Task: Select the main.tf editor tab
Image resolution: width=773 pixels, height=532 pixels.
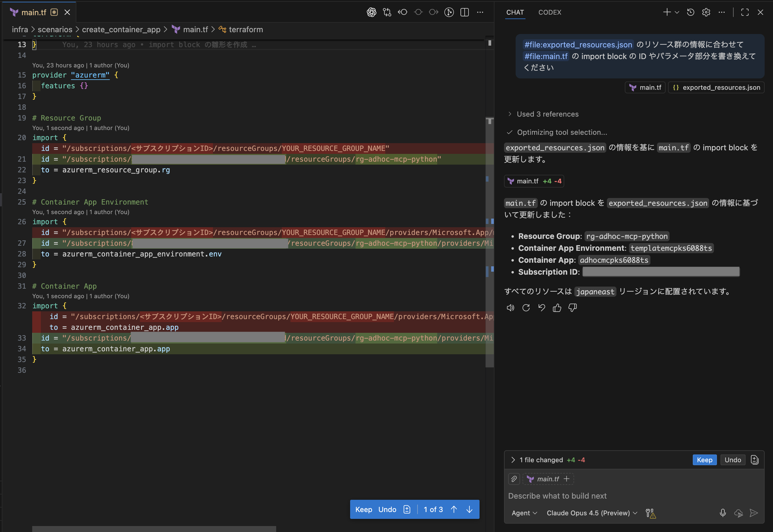Action: pyautogui.click(x=34, y=12)
